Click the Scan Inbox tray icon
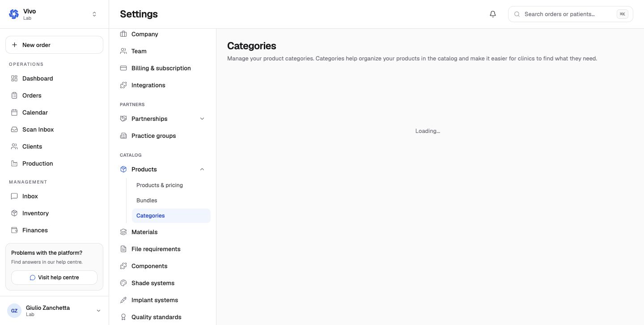Image resolution: width=644 pixels, height=325 pixels. tap(14, 129)
